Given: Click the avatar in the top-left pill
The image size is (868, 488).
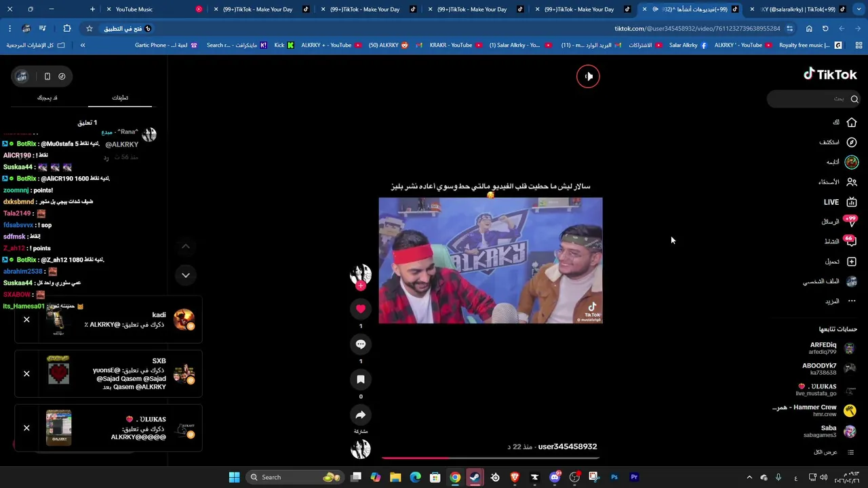Looking at the screenshot, I should click(x=22, y=77).
